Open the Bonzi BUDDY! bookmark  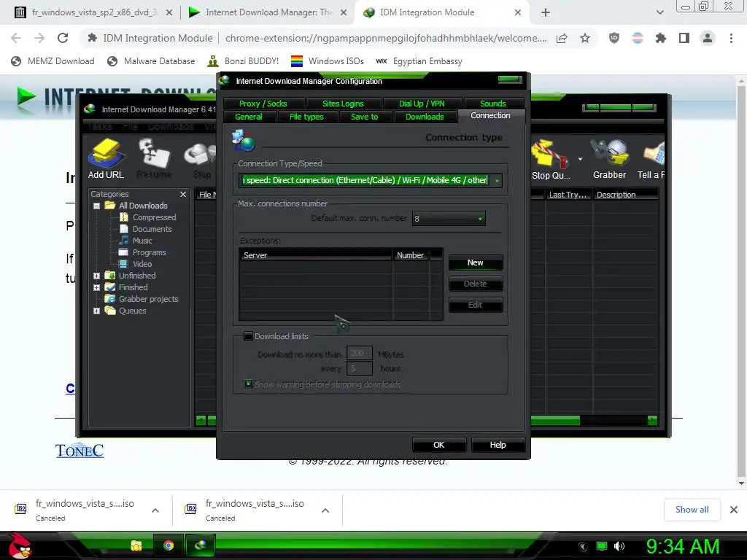coord(244,61)
